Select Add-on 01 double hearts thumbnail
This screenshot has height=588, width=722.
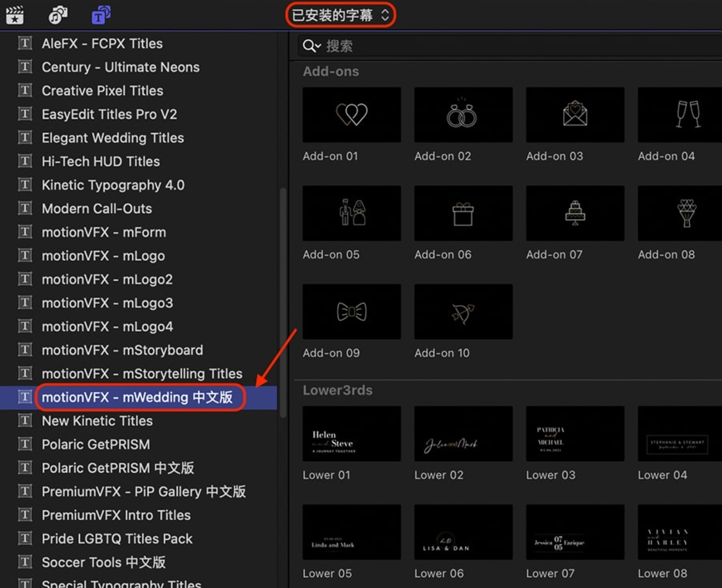[352, 115]
